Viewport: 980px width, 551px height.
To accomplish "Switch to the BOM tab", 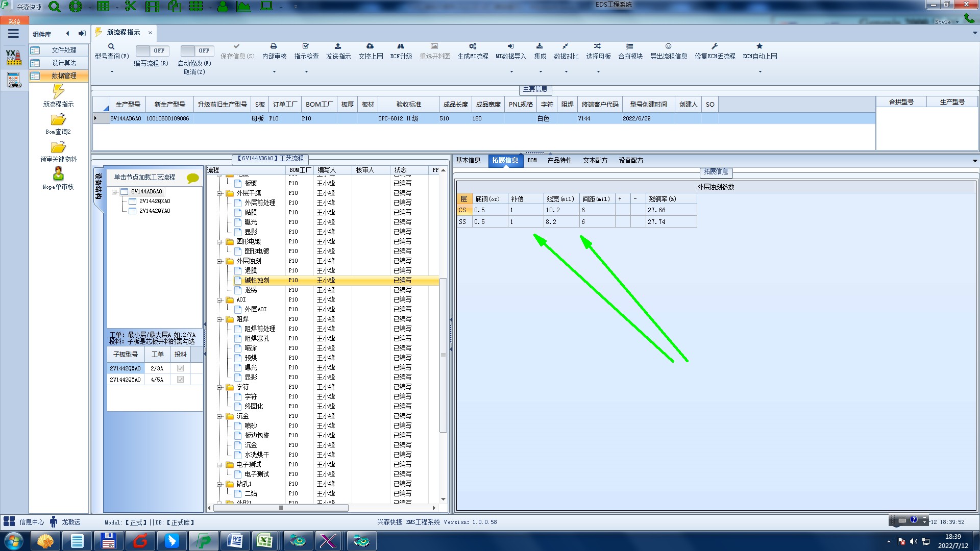I will click(532, 160).
